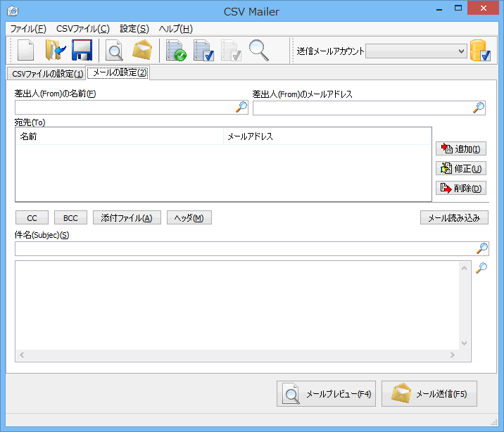504x432 pixels.
Task: Click the message body scrollbar down arrow
Action: pos(464,343)
